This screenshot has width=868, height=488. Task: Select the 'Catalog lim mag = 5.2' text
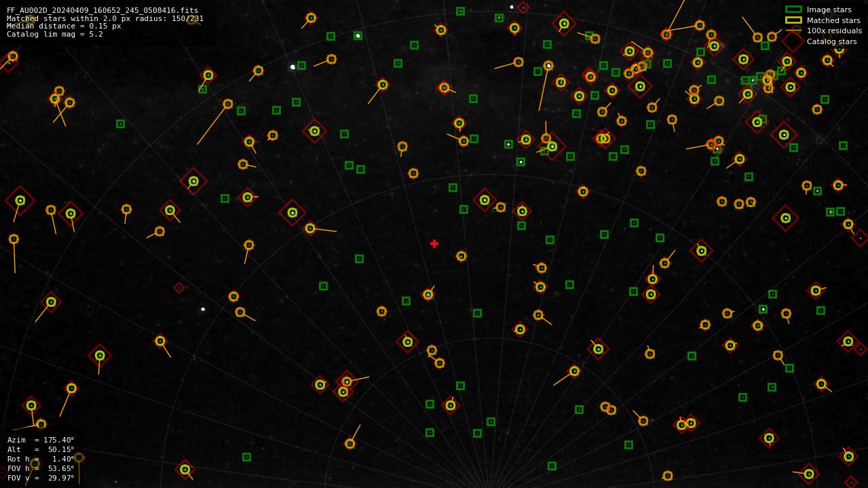55,34
